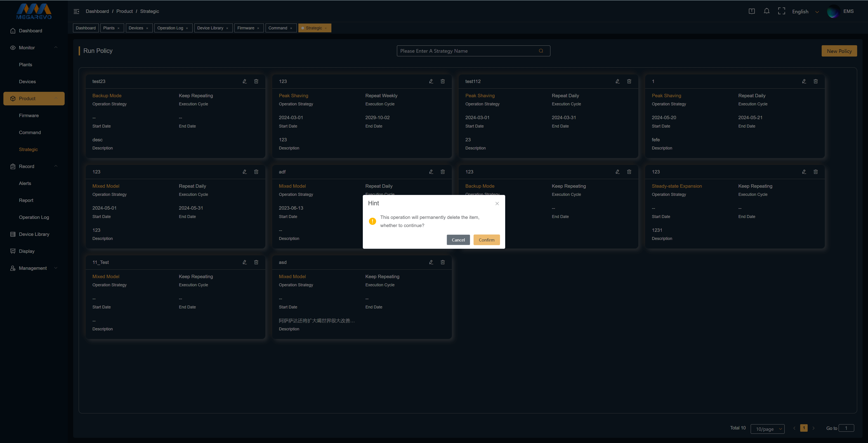The image size is (868, 443).
Task: Delete the test23 policy card
Action: pos(256,81)
